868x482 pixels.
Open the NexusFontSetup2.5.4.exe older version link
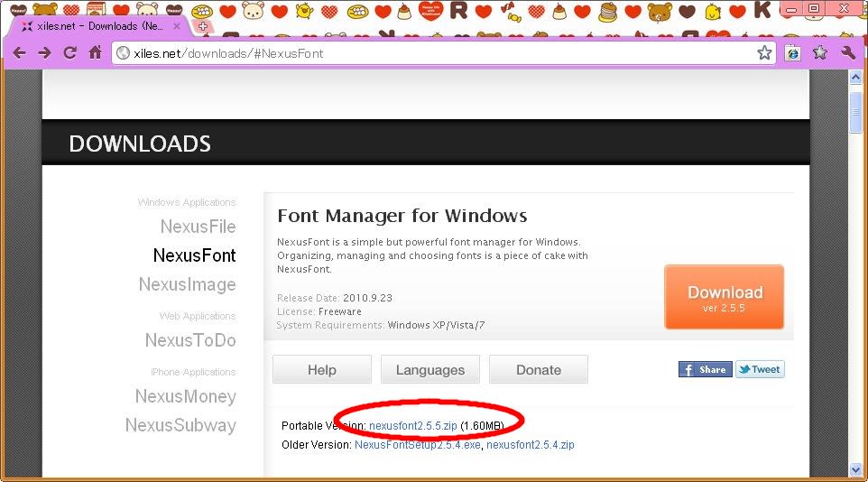[418, 445]
